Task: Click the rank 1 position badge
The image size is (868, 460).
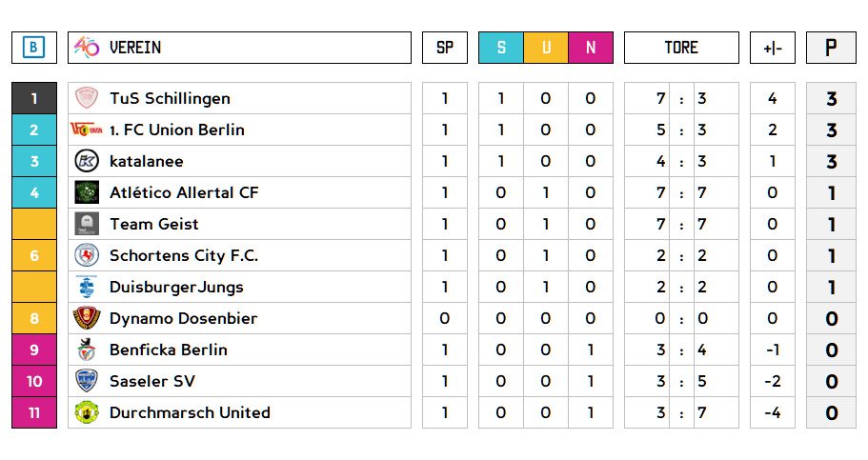Action: 34,98
